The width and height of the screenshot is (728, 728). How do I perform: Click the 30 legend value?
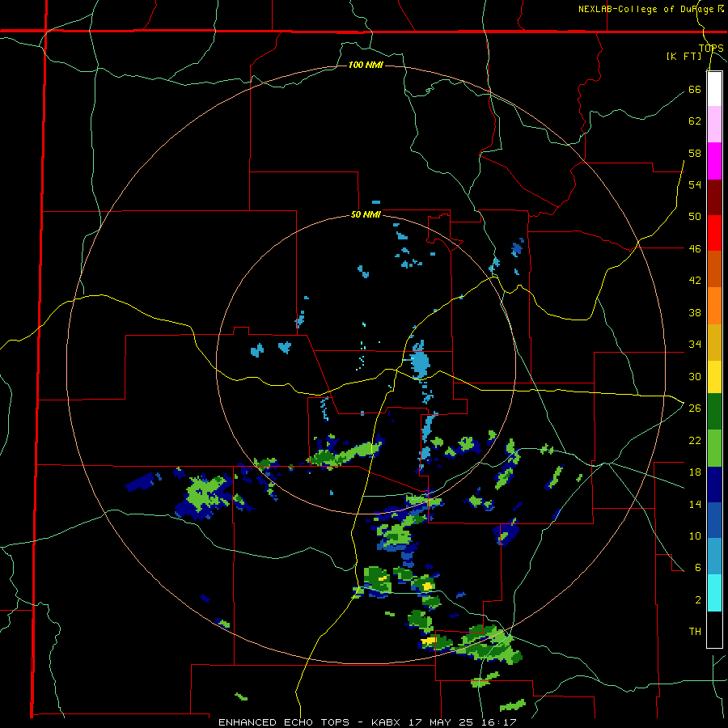coord(695,376)
